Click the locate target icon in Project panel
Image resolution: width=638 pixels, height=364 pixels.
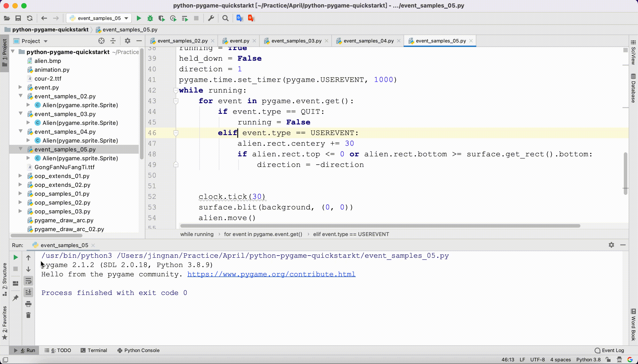point(101,41)
